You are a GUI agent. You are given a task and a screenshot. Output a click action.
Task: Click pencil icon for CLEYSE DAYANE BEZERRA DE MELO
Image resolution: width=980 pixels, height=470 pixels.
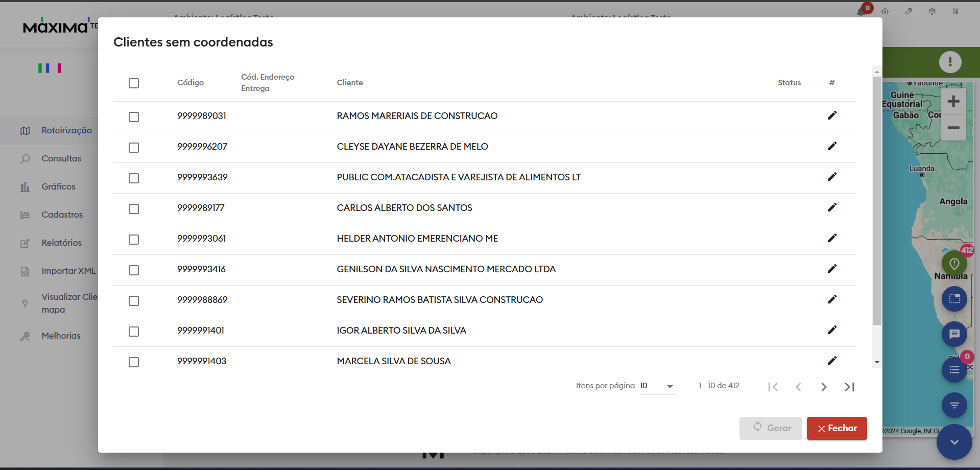832,146
